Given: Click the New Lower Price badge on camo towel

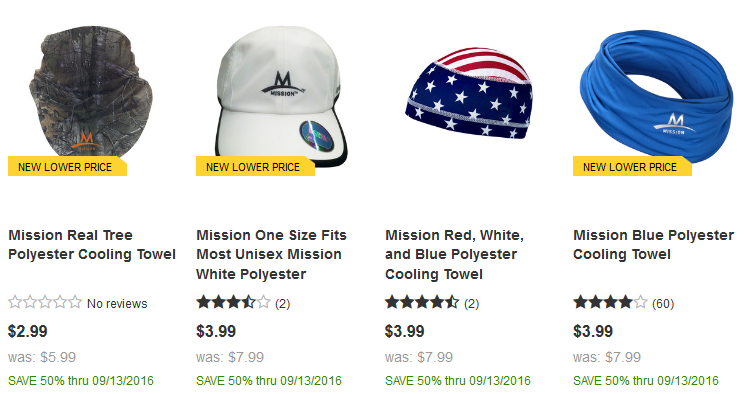Looking at the screenshot, I should (x=67, y=166).
